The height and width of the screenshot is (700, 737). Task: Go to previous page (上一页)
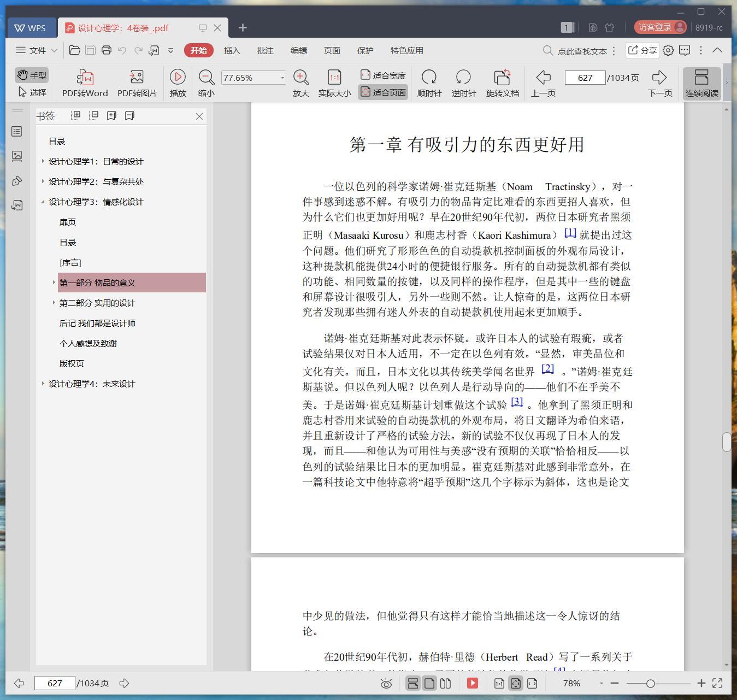(x=543, y=84)
